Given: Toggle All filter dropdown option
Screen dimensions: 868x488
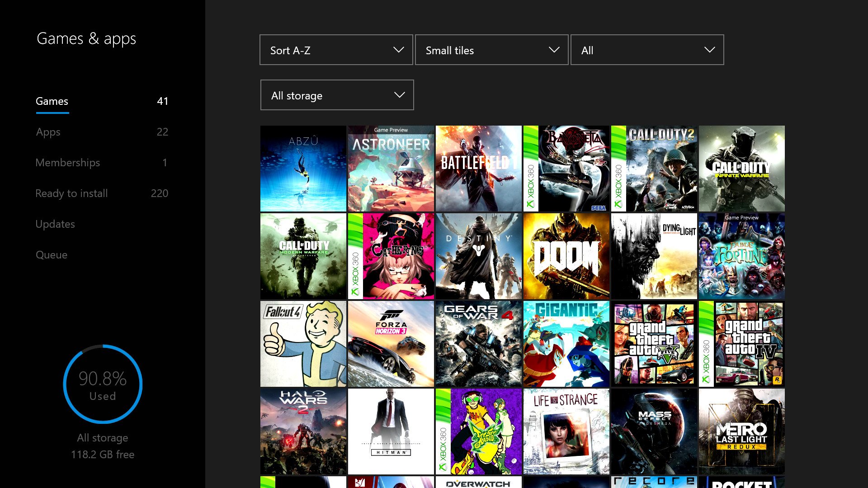Looking at the screenshot, I should pos(647,50).
